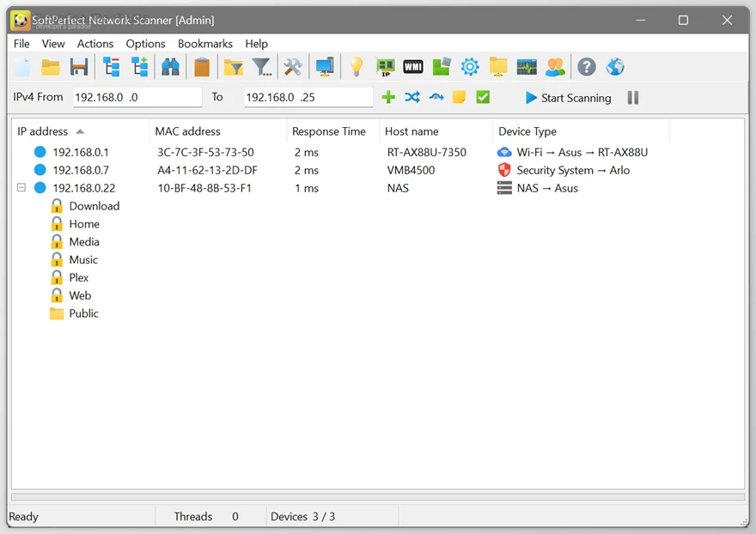Image resolution: width=756 pixels, height=534 pixels.
Task: Open Find with the binoculars icon
Action: [x=170, y=67]
